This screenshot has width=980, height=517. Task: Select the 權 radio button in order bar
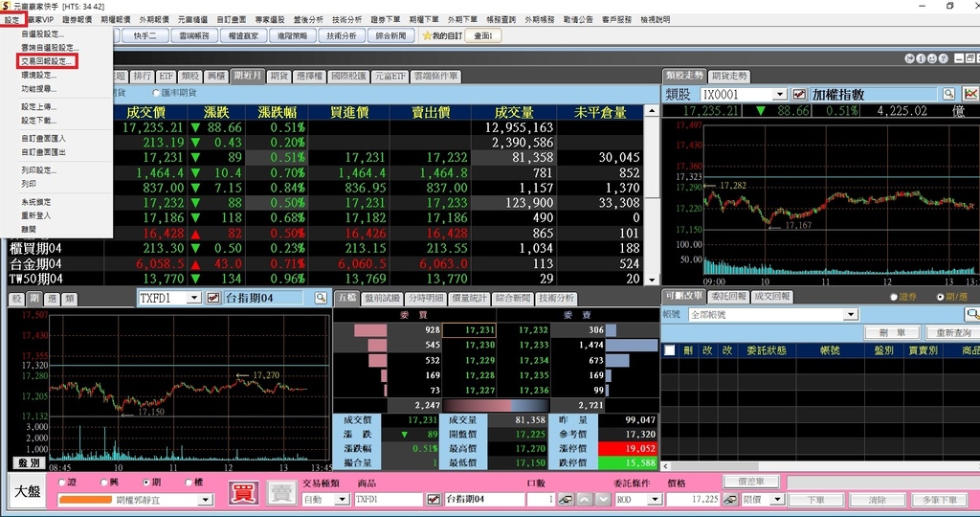coord(188,483)
